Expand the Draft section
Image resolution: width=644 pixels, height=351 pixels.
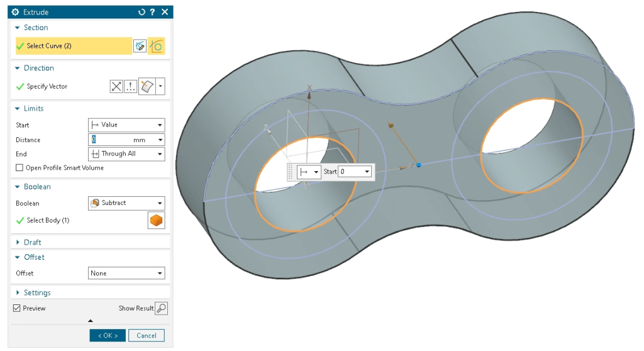pos(32,242)
